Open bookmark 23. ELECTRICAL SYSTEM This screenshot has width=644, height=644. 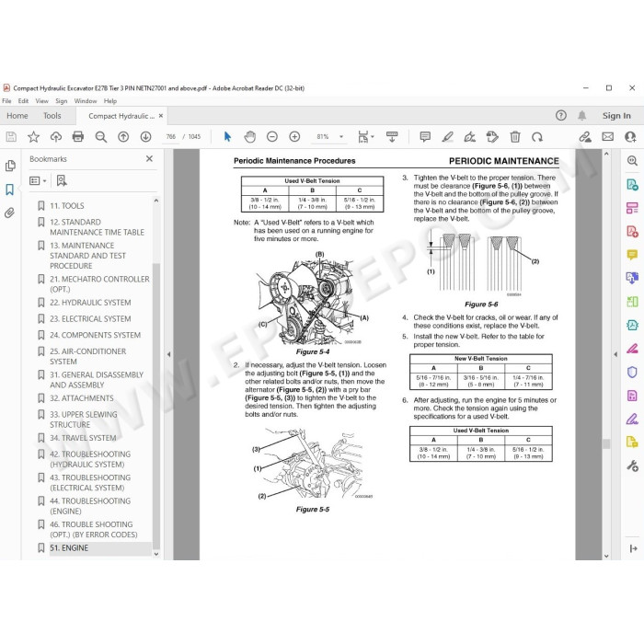(90, 319)
